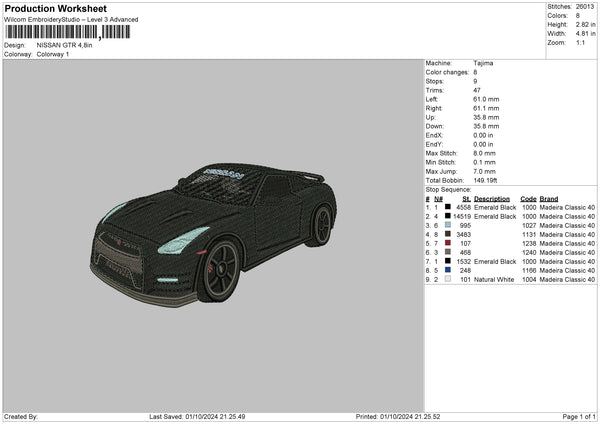Click the Left value '61.0 mm'
This screenshot has height=424, width=600.
click(486, 99)
